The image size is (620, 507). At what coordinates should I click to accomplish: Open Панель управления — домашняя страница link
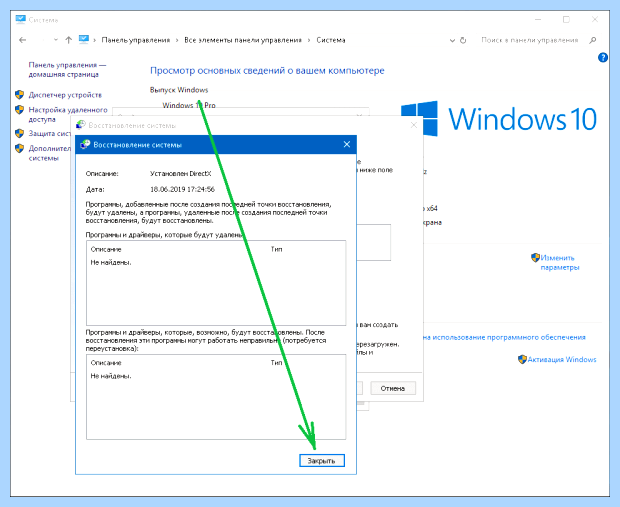click(67, 70)
